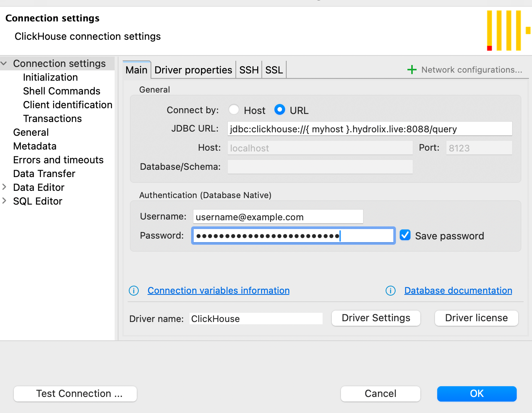Select Metadata in the settings tree
Viewport: 532px width, 413px height.
(x=35, y=146)
